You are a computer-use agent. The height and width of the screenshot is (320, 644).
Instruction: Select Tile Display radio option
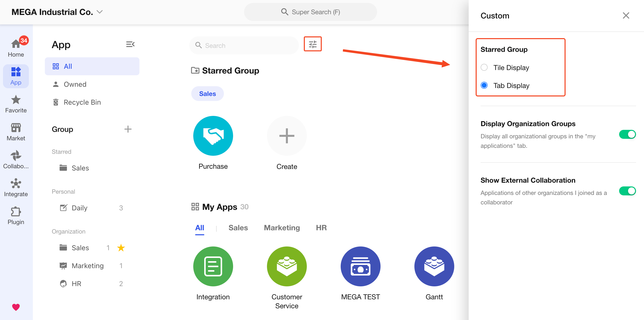[484, 68]
